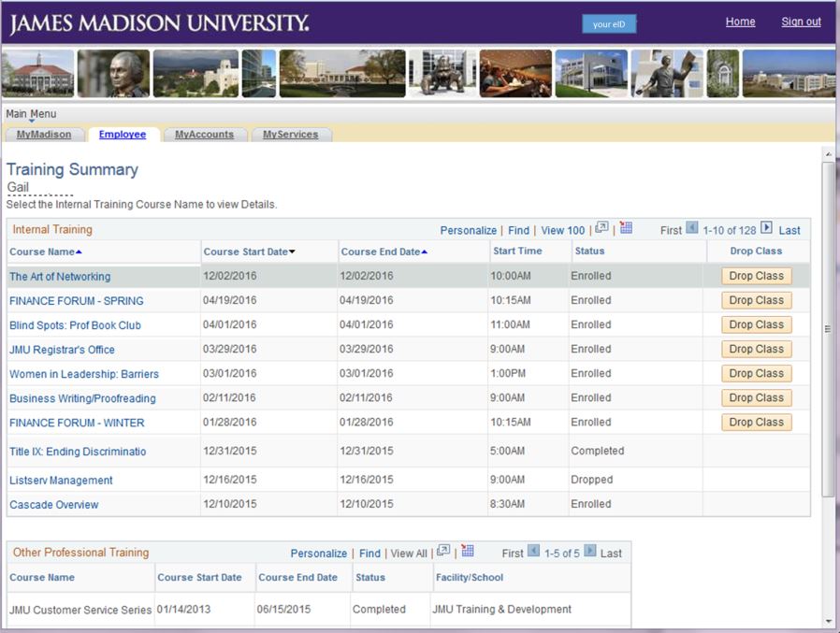This screenshot has width=840, height=633.
Task: Click 'Completed' status for Title IX row
Action: [598, 451]
